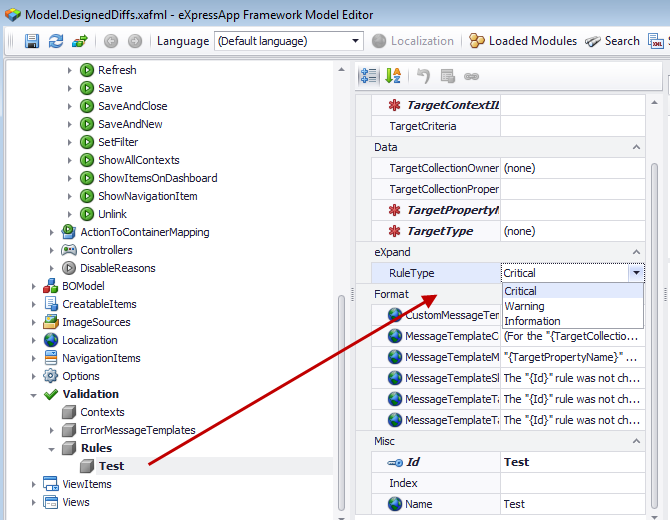Screen dimensions: 670x520
Task: Click the BOModel cubes icon
Action: click(50, 286)
